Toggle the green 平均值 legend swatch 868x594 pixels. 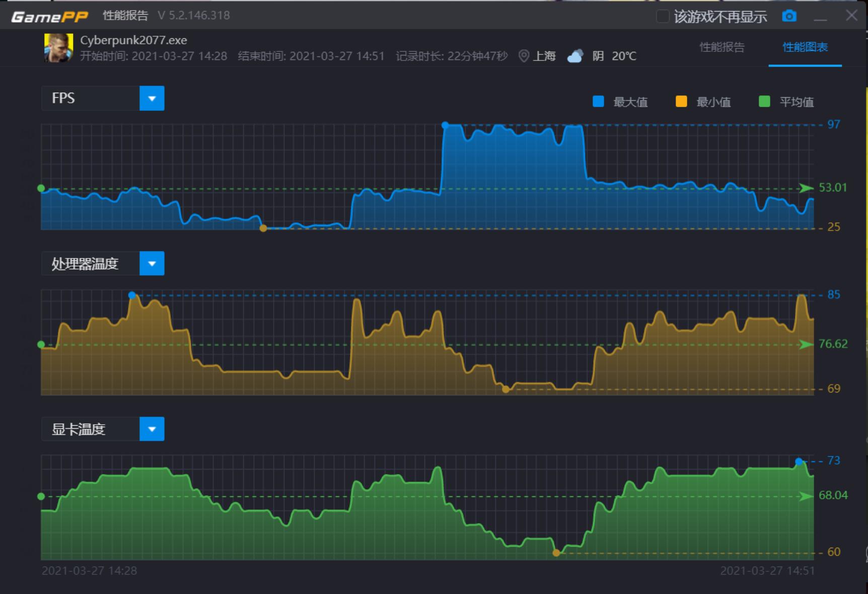pyautogui.click(x=764, y=102)
